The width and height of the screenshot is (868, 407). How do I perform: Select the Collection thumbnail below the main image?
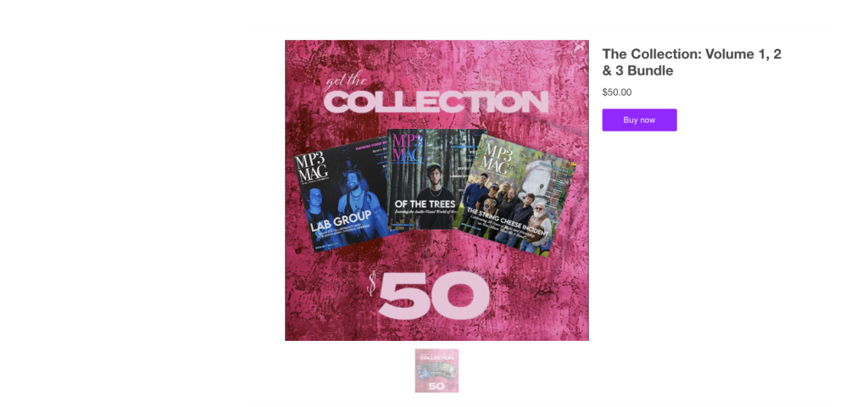click(x=437, y=371)
